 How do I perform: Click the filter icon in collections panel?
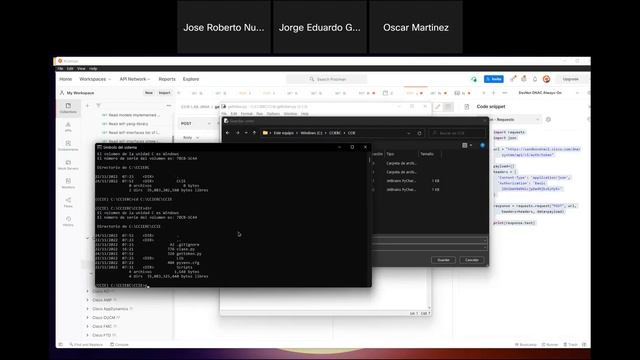click(x=98, y=106)
